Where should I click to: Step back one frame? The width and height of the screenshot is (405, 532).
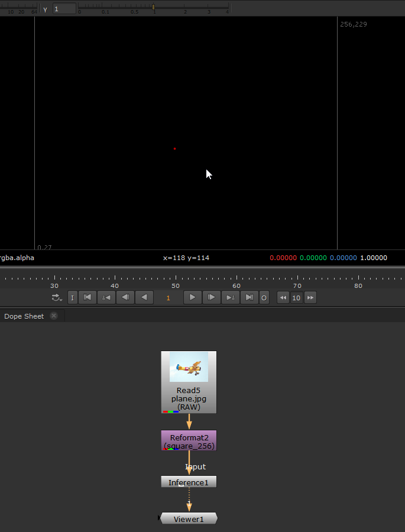125,297
